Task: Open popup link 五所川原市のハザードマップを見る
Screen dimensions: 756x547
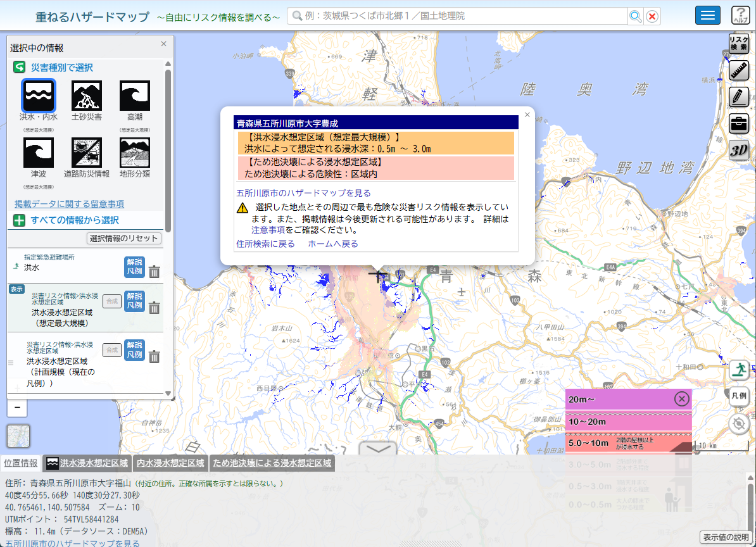Action: 304,192
